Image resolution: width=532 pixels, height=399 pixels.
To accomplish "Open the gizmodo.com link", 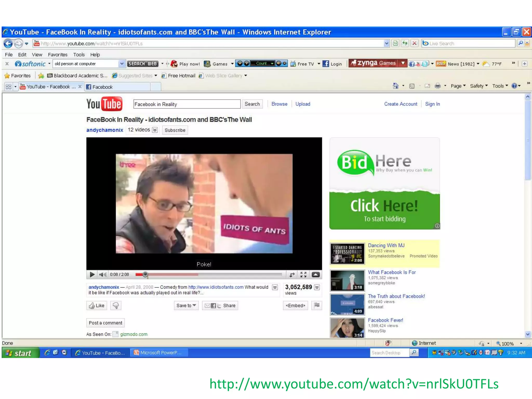I will click(x=134, y=334).
